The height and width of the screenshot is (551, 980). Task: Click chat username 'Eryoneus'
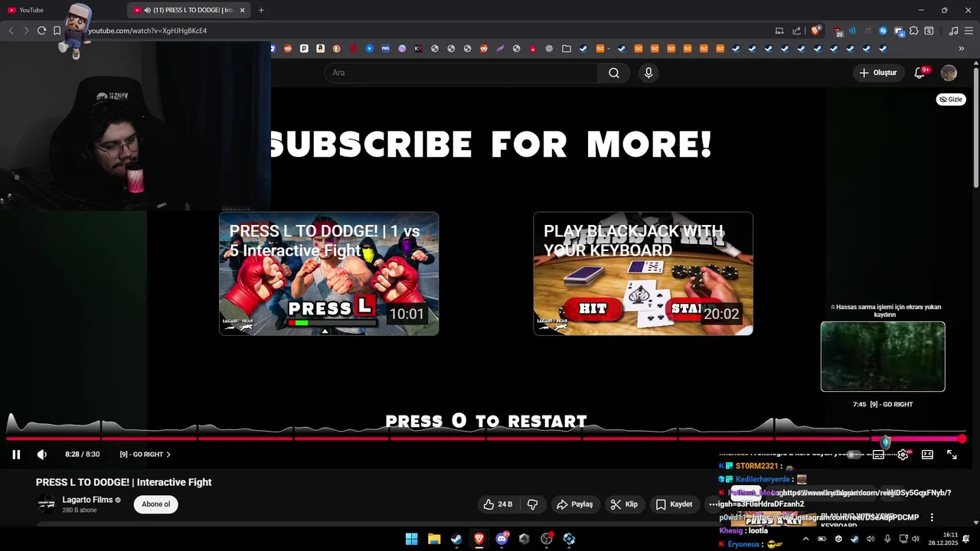coord(744,544)
